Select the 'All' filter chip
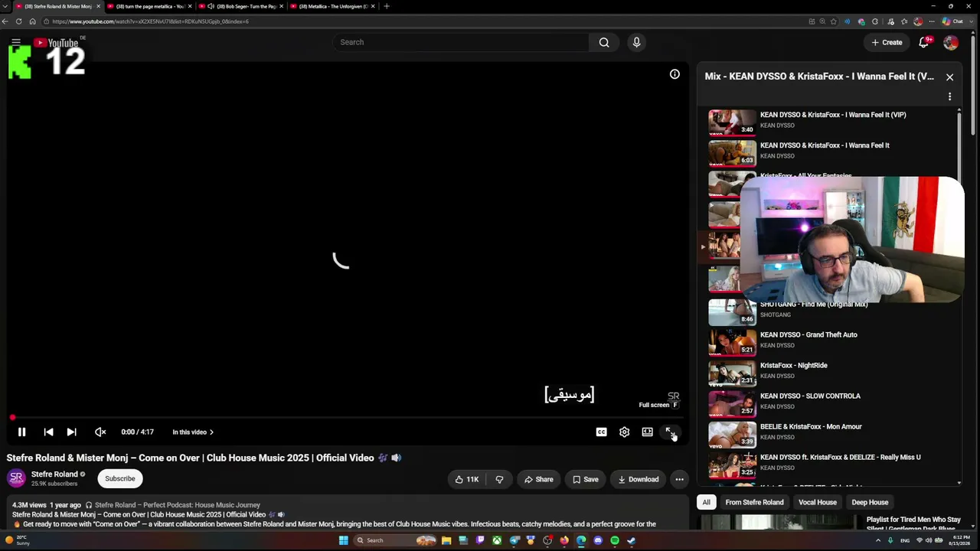The height and width of the screenshot is (551, 980). click(x=706, y=503)
